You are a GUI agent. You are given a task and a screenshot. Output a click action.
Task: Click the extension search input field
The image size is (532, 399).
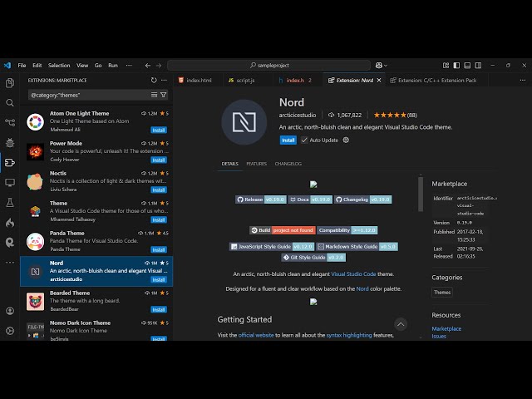(87, 95)
